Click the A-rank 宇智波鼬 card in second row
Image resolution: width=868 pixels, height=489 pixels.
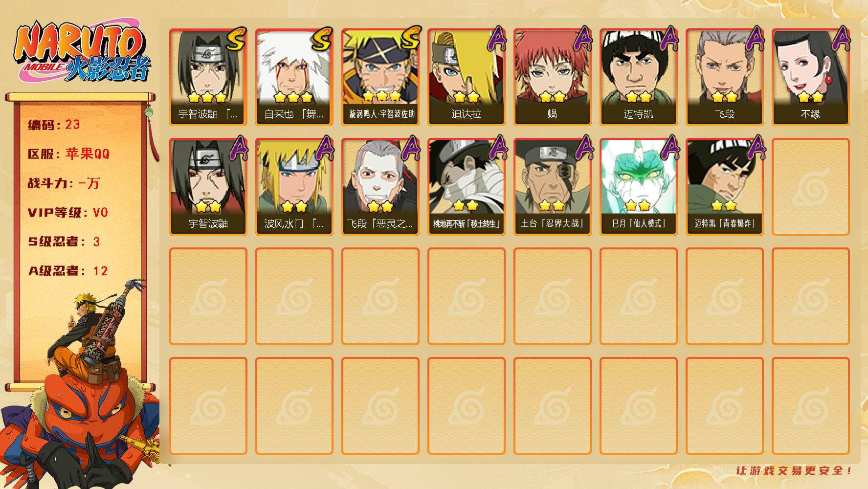click(x=208, y=187)
